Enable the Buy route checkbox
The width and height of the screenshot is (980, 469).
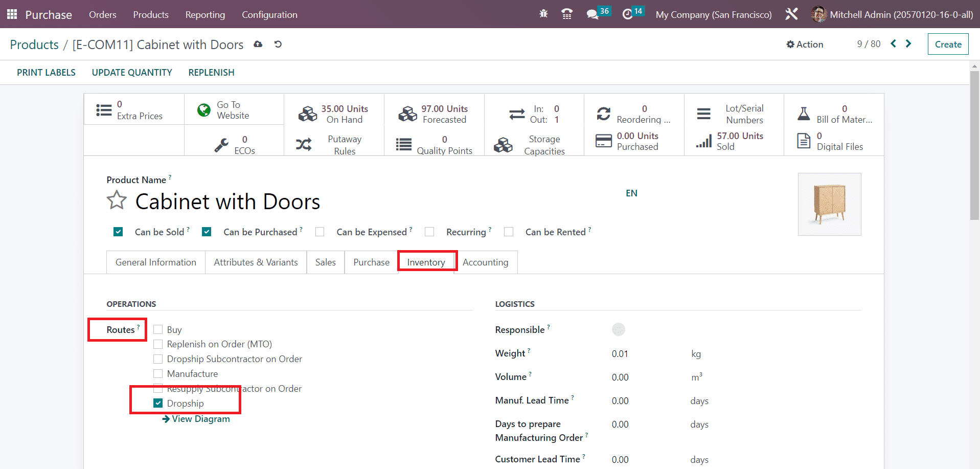158,330
